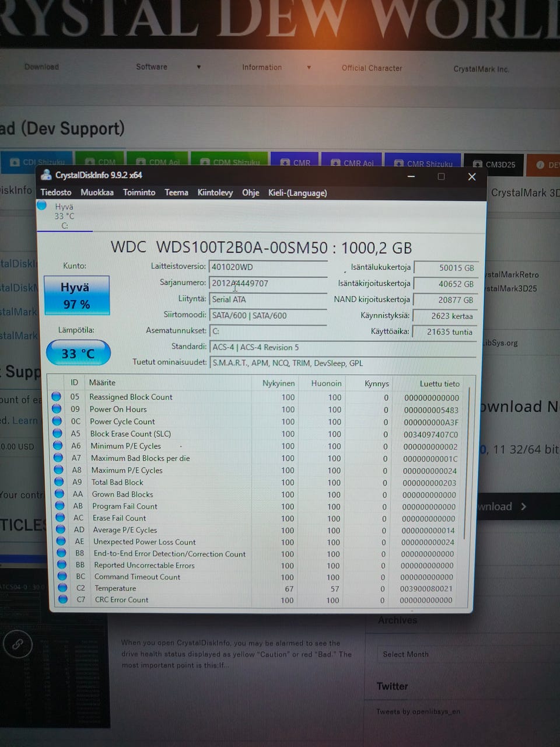Click status icon of Unexpected Power Loss Count
560x747 pixels.
click(61, 541)
